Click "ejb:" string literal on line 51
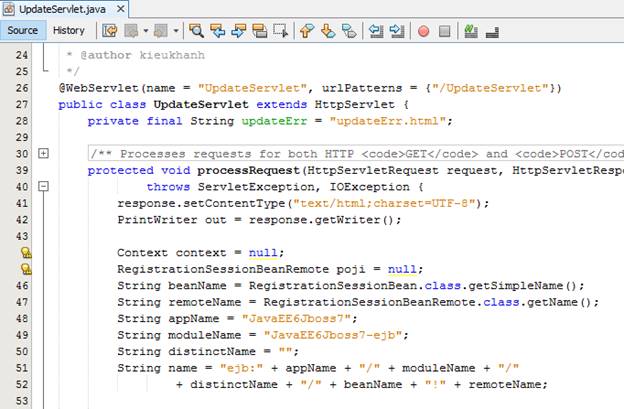 242,368
